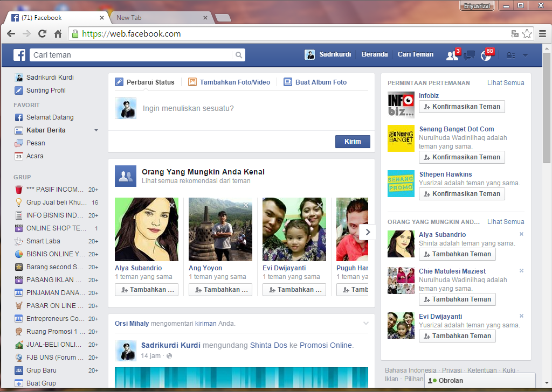Image resolution: width=552 pixels, height=392 pixels.
Task: Confirm Sthepen Hawkins friend request
Action: (x=461, y=194)
